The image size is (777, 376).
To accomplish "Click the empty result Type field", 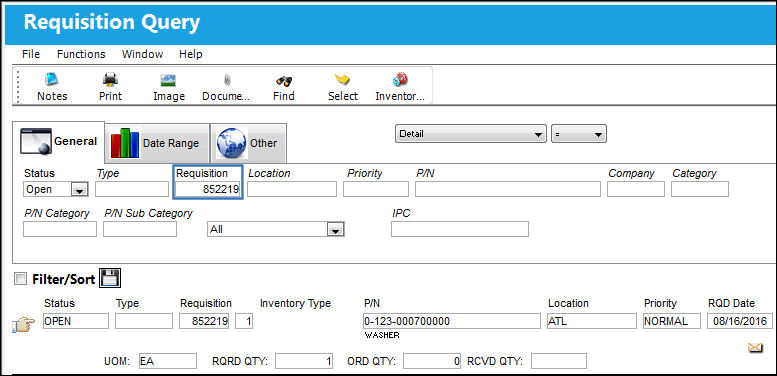I will click(x=144, y=321).
